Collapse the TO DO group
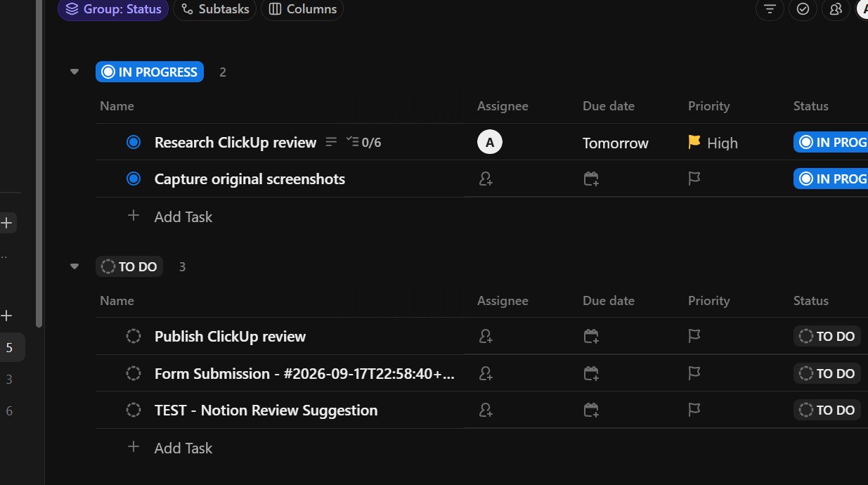The height and width of the screenshot is (485, 868). [x=75, y=266]
